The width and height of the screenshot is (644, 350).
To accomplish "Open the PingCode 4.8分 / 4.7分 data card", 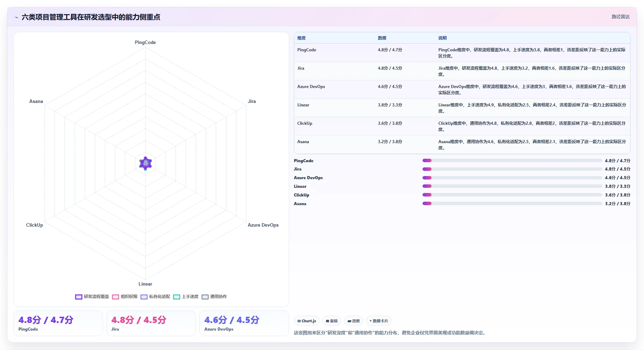I will 58,323.
